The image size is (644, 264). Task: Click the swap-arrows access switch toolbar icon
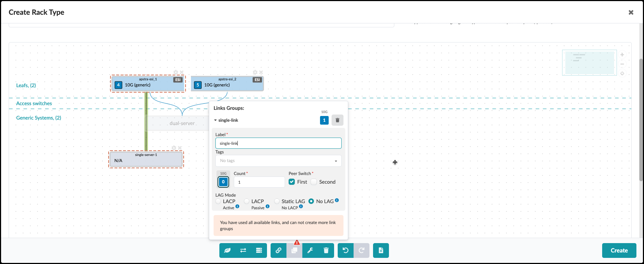[243, 250]
